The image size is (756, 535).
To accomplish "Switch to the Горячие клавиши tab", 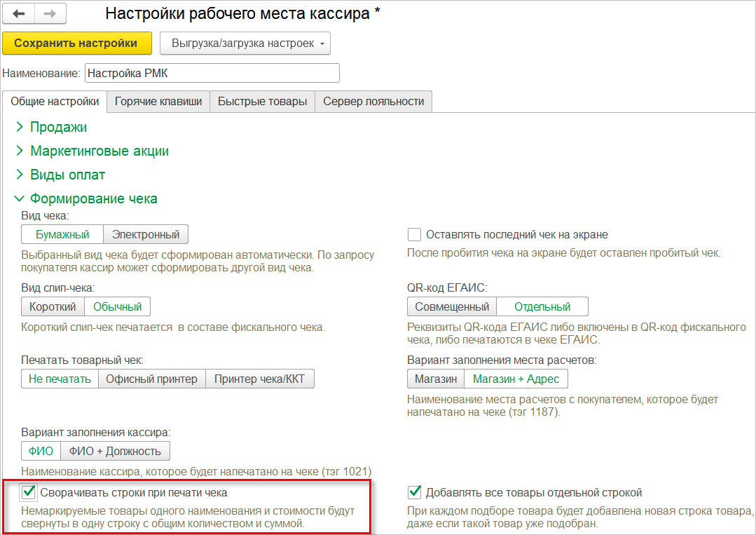I will 158,101.
